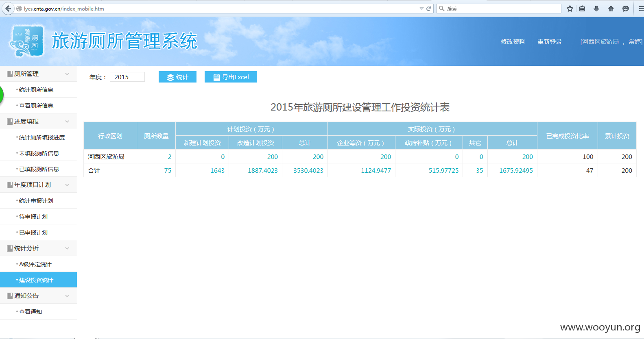This screenshot has height=339, width=644.
Task: Collapse the 通知公告 section
Action: [x=67, y=296]
